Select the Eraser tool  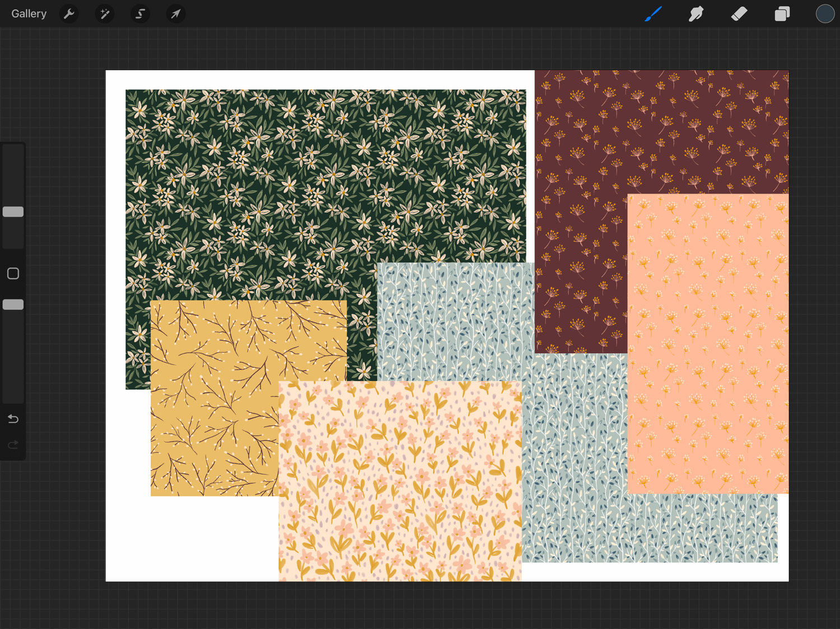click(739, 13)
